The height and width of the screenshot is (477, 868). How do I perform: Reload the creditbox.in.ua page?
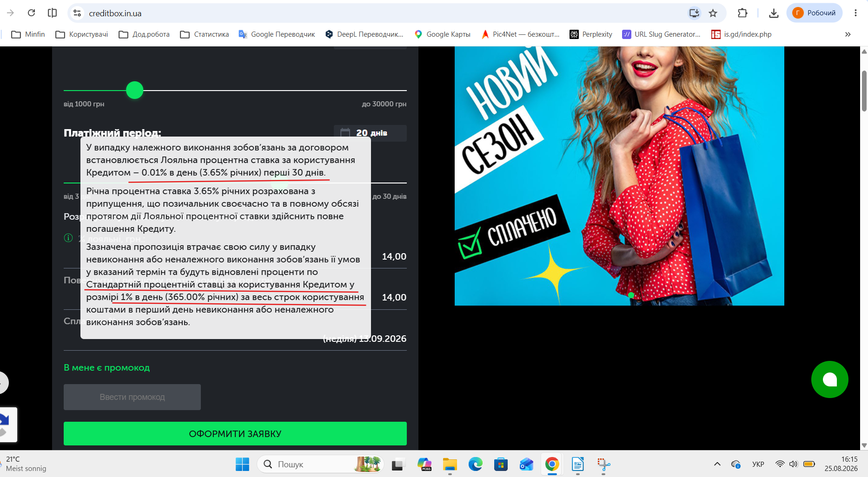click(31, 13)
